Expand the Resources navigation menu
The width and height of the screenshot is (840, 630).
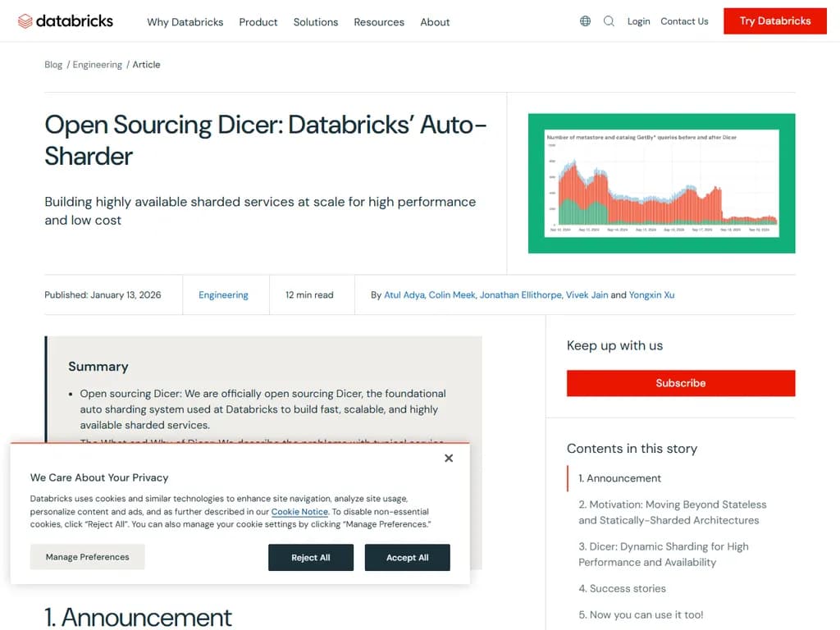(x=378, y=22)
